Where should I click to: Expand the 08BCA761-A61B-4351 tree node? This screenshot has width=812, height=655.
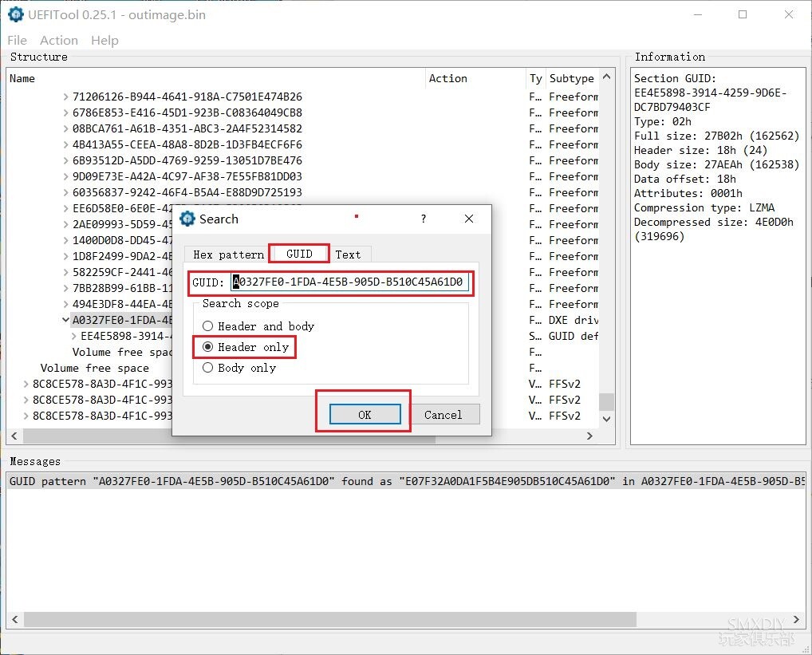[x=65, y=128]
